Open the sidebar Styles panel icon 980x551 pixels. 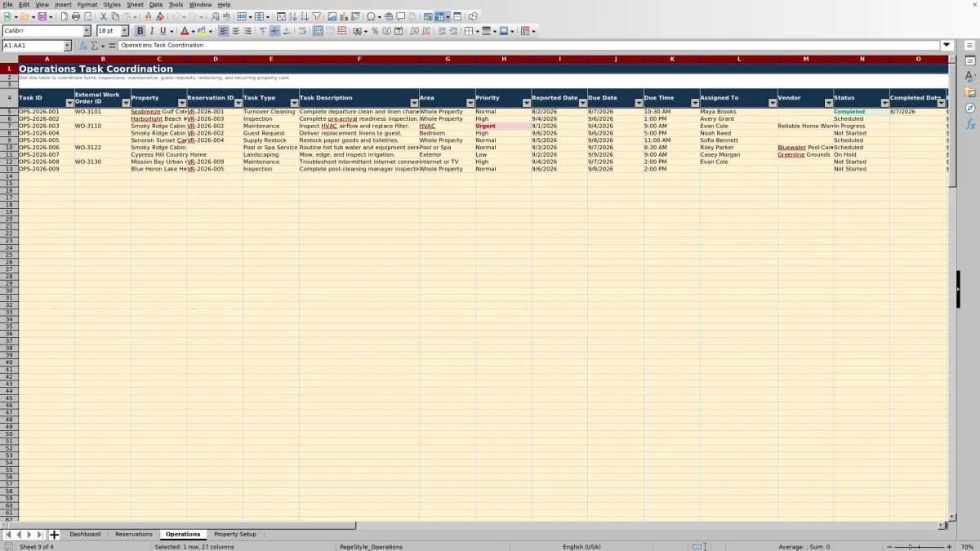click(x=970, y=76)
